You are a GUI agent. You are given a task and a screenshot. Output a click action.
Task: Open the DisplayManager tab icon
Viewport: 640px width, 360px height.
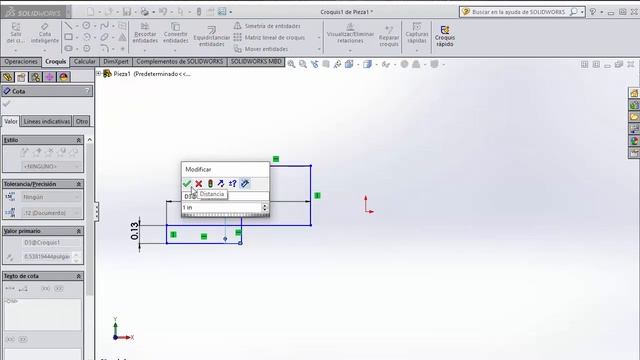click(x=64, y=77)
